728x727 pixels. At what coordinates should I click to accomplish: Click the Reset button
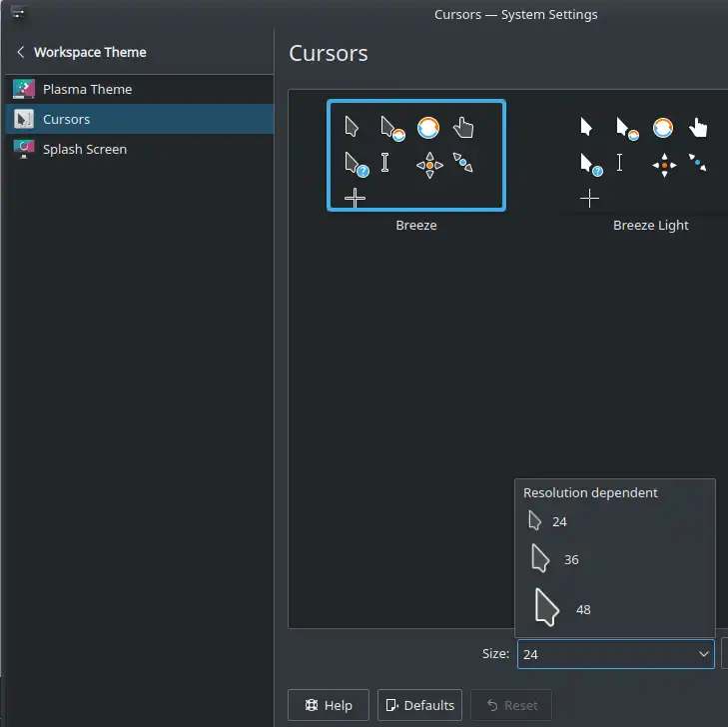coord(511,705)
